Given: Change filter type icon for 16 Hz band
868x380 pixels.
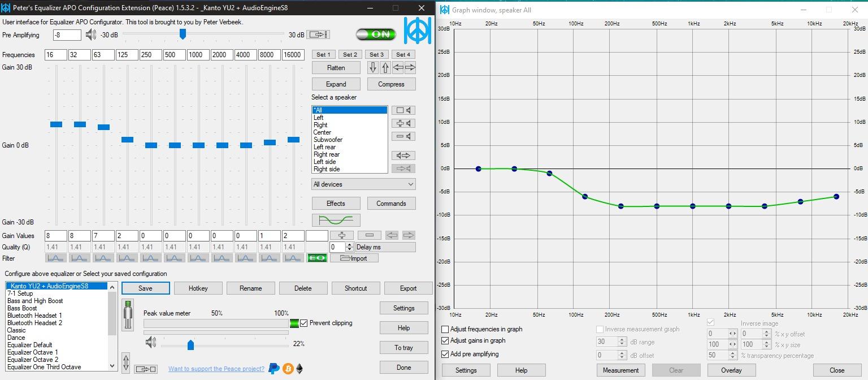Looking at the screenshot, I should tap(56, 258).
